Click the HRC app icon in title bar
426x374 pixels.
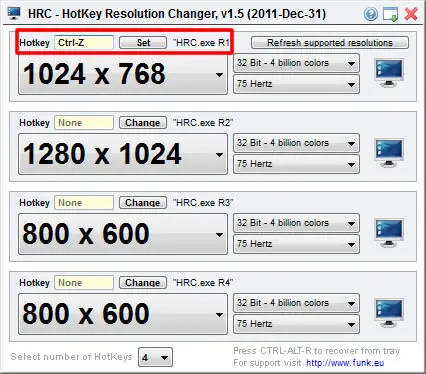point(14,13)
